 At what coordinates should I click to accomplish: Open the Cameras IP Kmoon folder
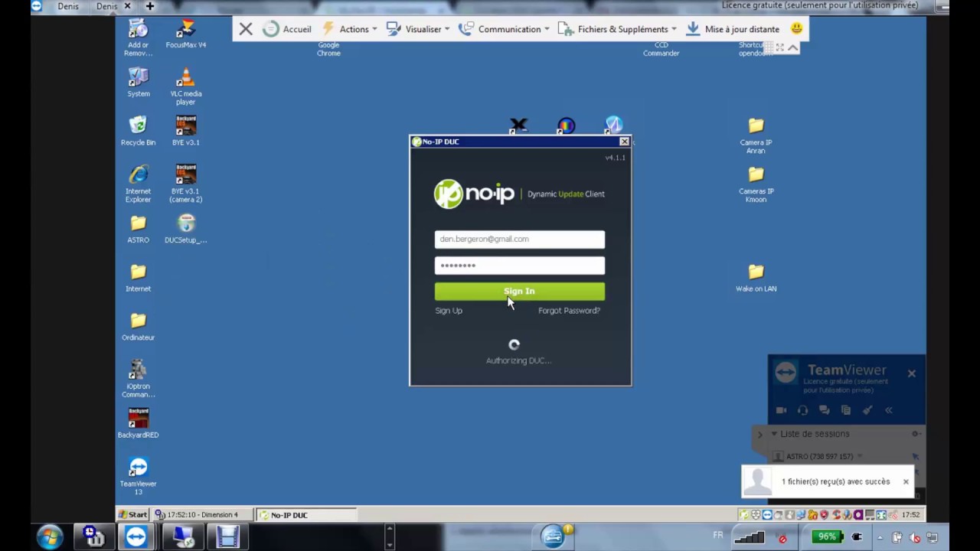(756, 184)
